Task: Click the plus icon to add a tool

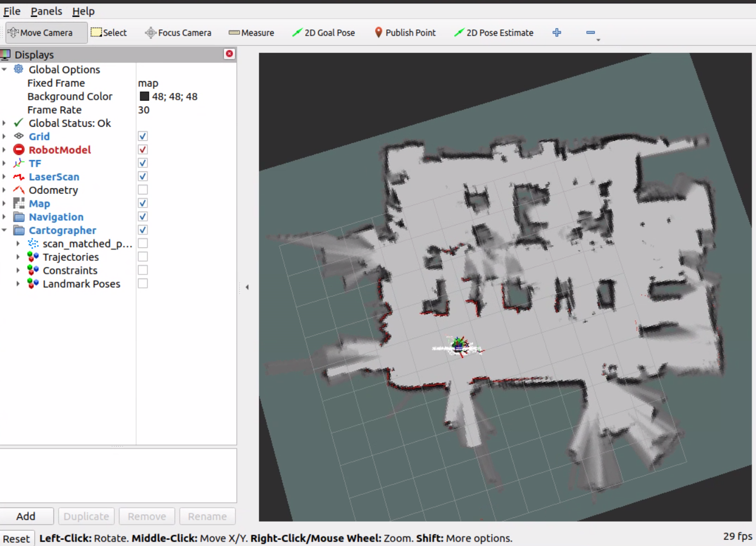Action: click(x=557, y=32)
